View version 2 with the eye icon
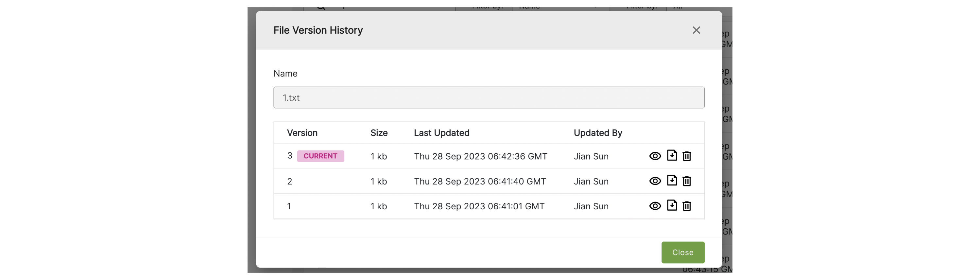 point(655,181)
